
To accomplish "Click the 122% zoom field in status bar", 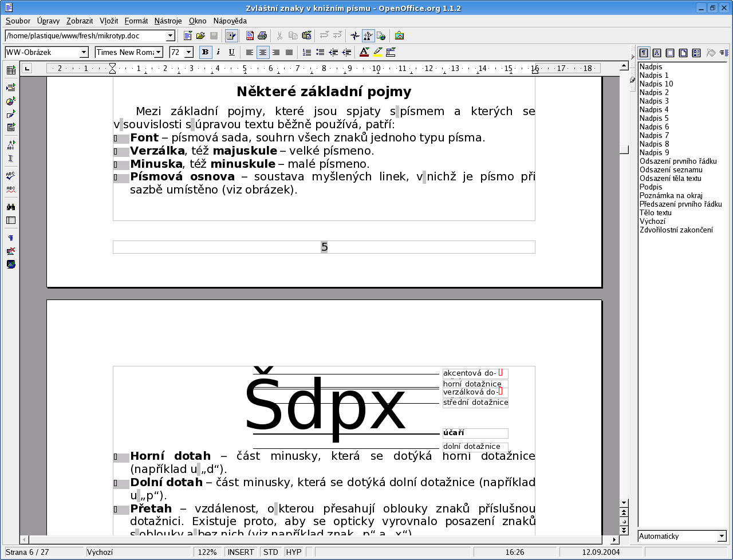I will [207, 552].
